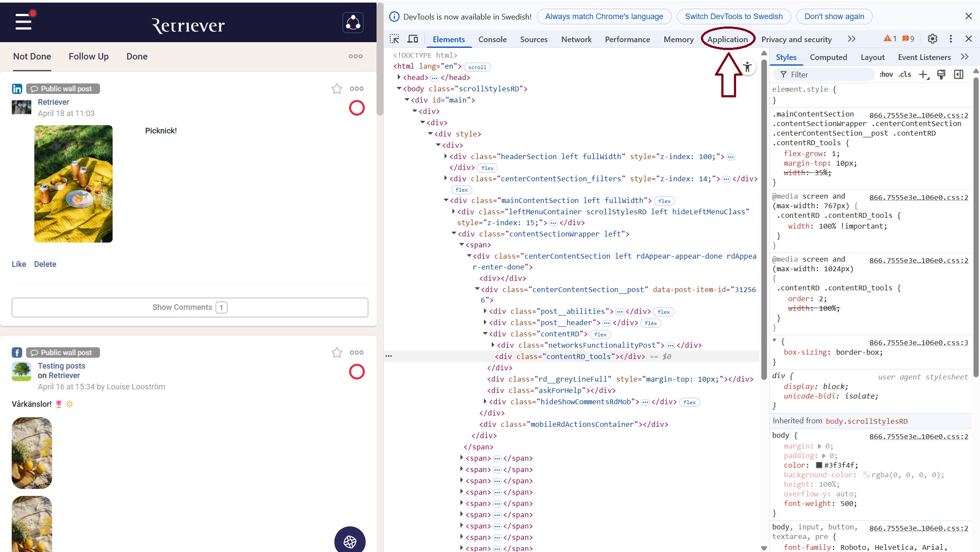Activate the inspect element picker icon
The image size is (980, 552).
coord(394,39)
